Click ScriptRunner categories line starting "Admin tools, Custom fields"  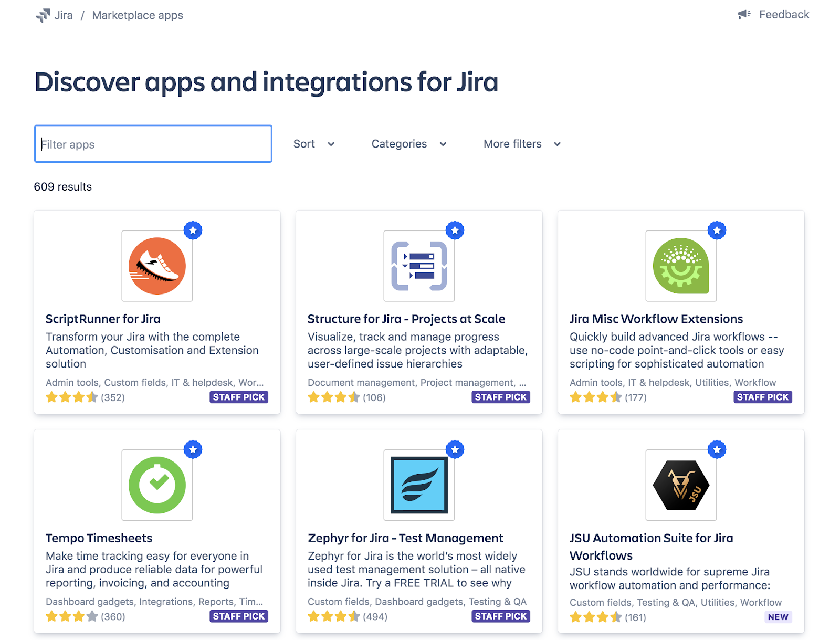tap(155, 383)
